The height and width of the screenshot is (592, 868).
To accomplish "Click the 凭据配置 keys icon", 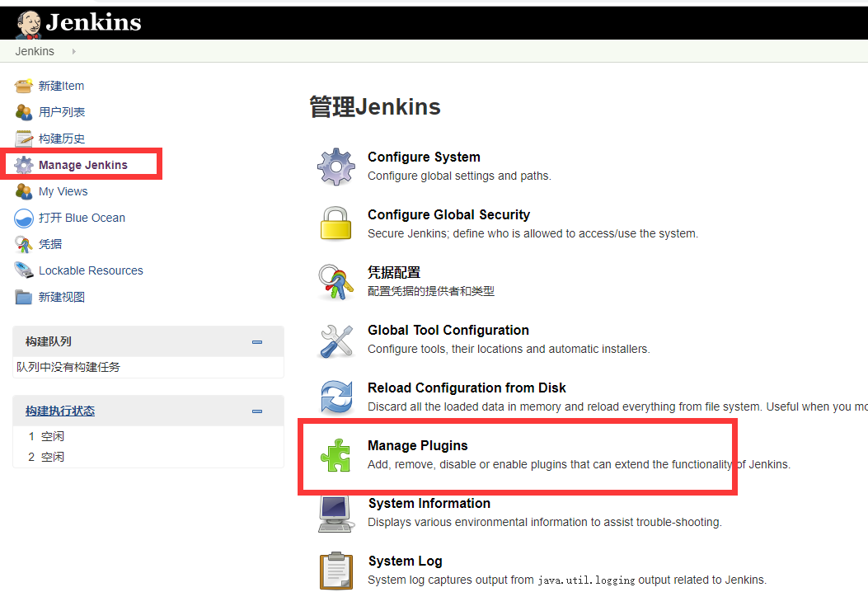I will [x=336, y=282].
